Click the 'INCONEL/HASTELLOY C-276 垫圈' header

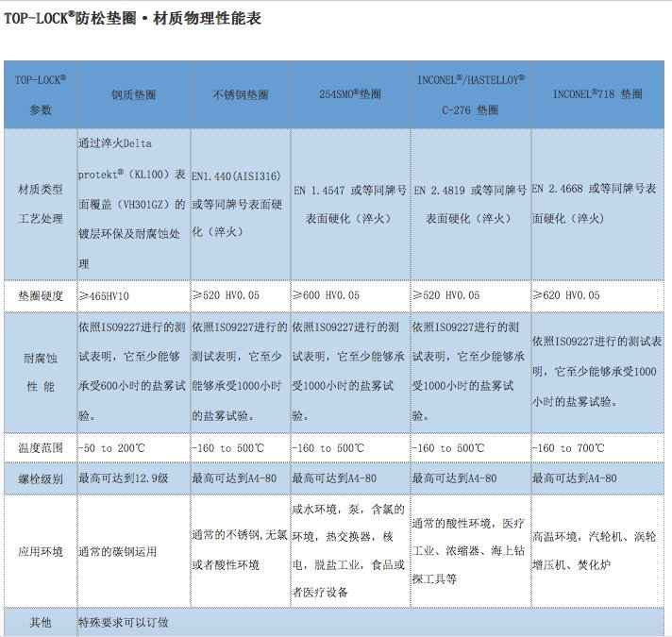(x=469, y=94)
